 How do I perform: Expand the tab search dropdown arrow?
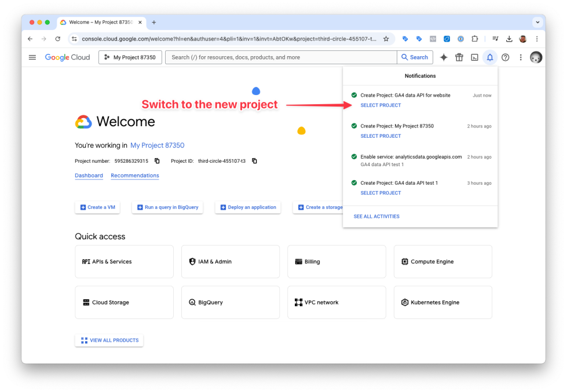(x=537, y=23)
